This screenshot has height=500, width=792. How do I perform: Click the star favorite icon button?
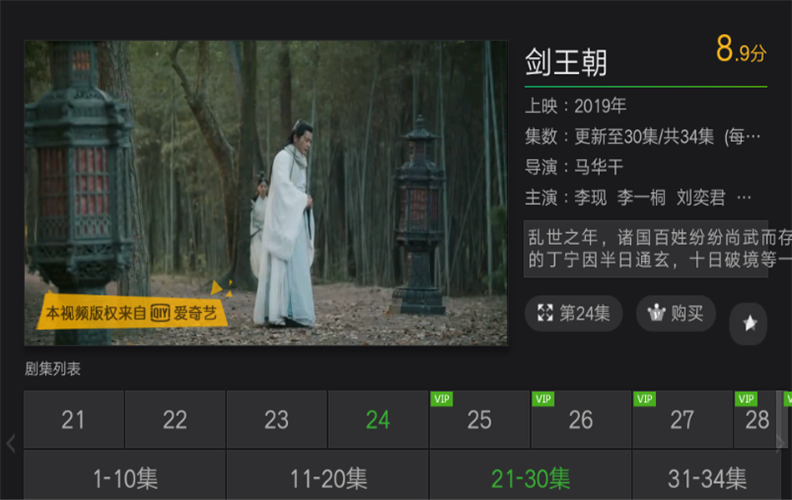click(749, 323)
